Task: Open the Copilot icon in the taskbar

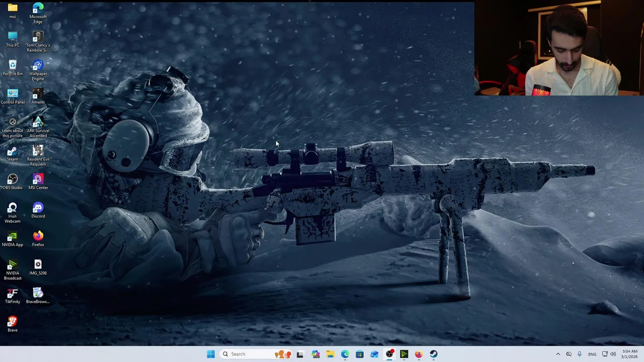Action: click(x=315, y=354)
